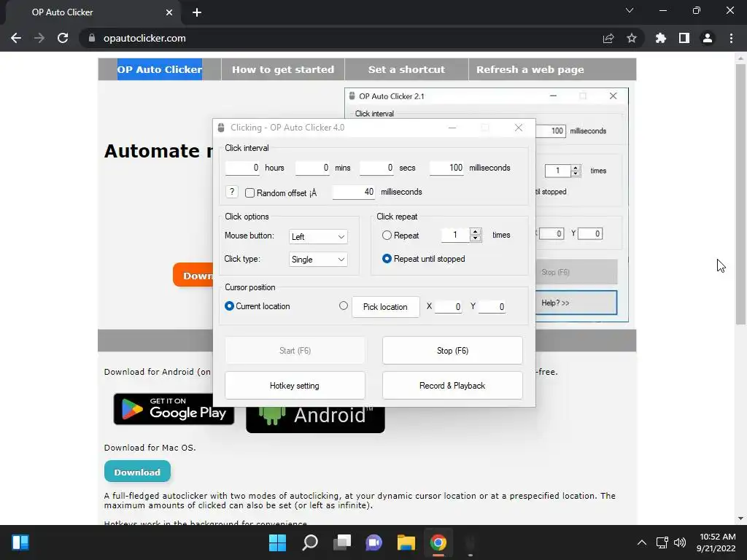The width and height of the screenshot is (747, 560).
Task: Open How to get started tab
Action: point(283,69)
